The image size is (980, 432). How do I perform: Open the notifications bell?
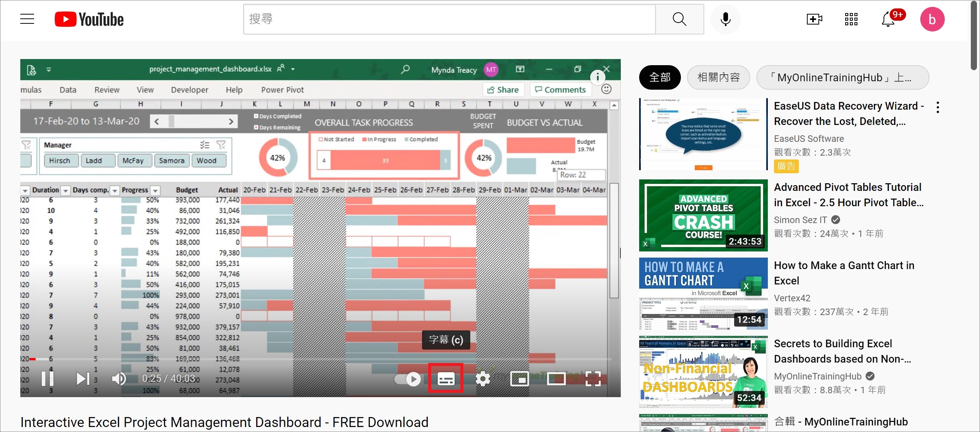point(888,19)
